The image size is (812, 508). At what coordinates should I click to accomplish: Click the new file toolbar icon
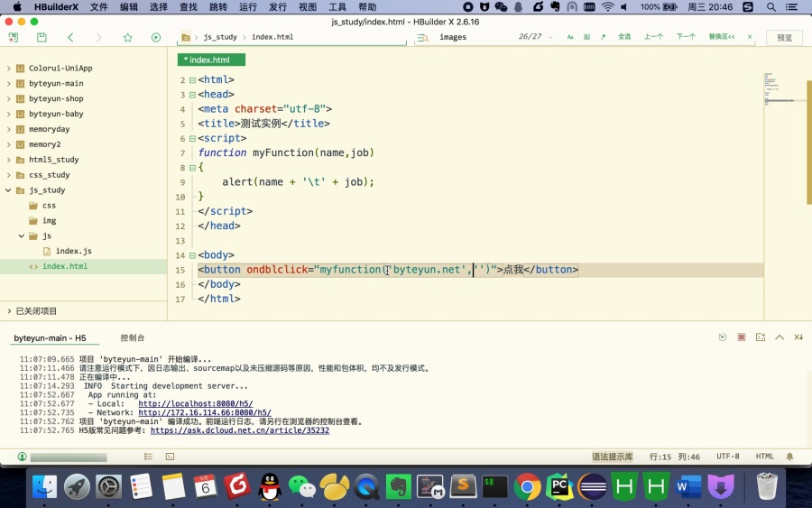pyautogui.click(x=14, y=37)
